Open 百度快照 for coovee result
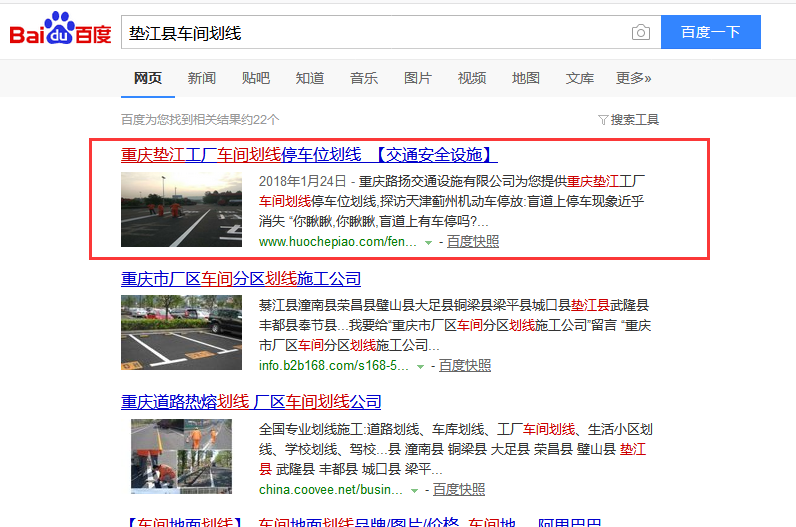Screen dimensions: 796x527 458,489
